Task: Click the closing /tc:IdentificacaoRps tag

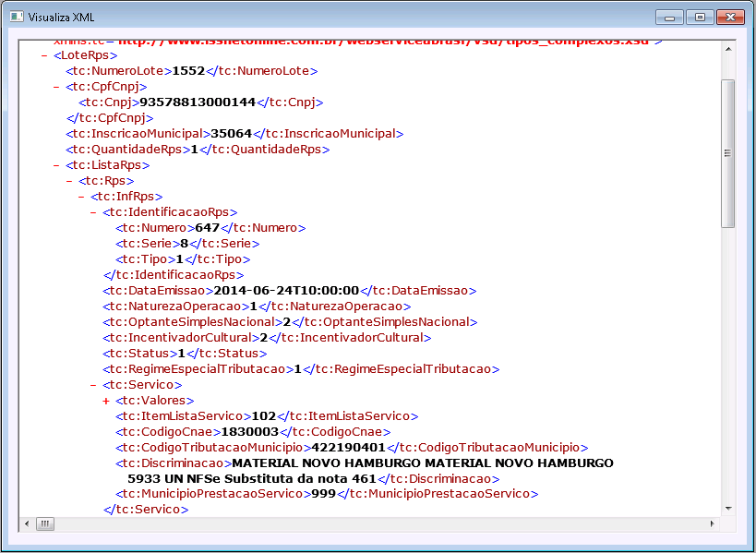Action: 174,275
